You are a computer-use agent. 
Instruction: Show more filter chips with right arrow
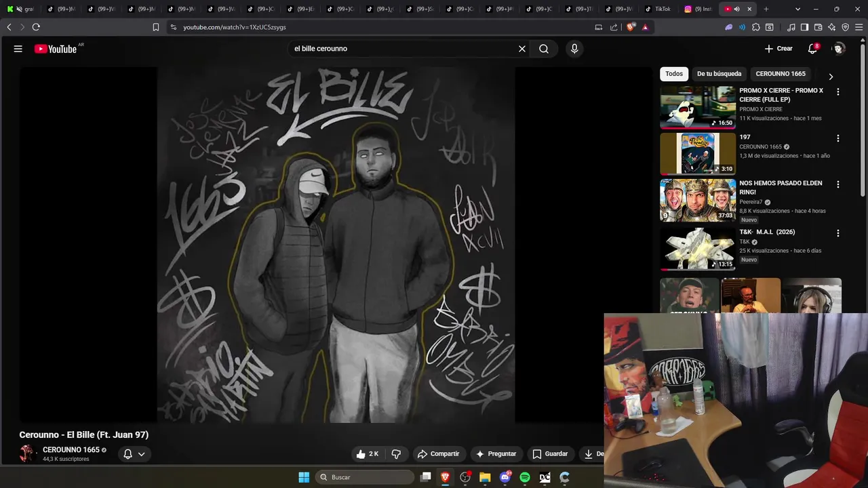click(831, 77)
